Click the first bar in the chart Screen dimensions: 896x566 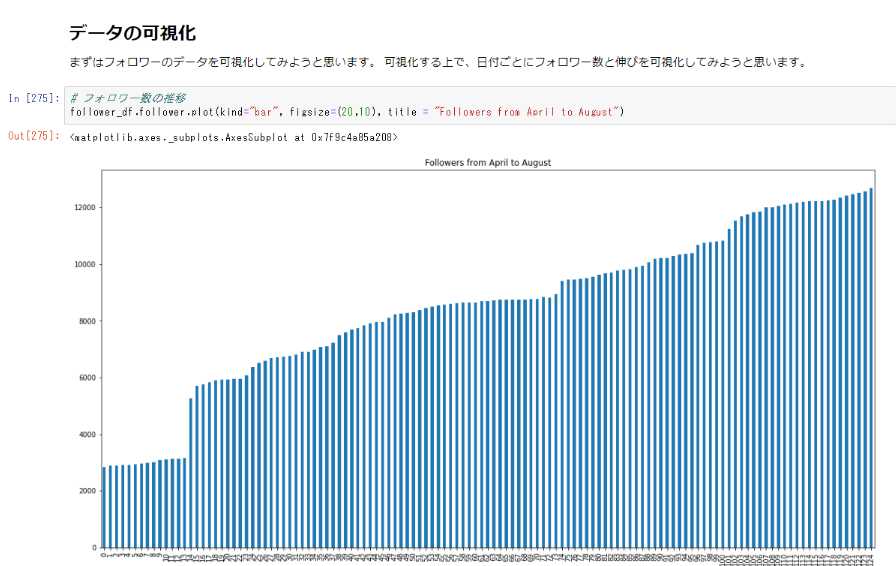[x=104, y=508]
